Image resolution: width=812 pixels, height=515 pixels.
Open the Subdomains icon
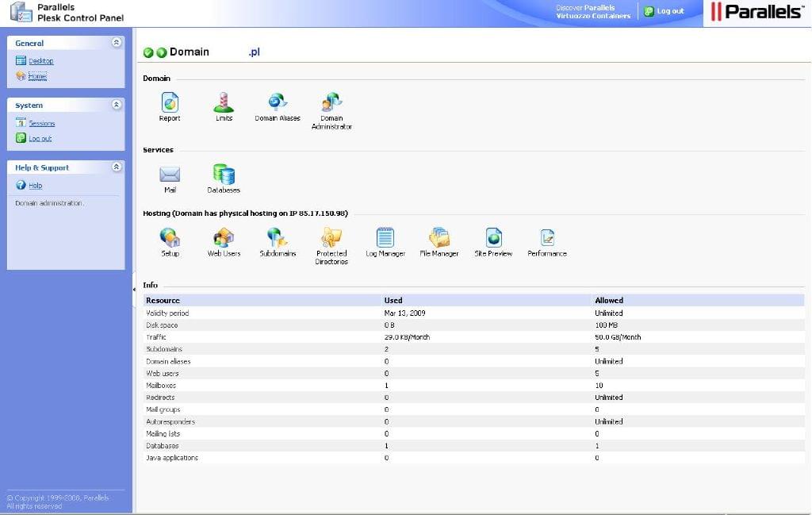point(278,238)
